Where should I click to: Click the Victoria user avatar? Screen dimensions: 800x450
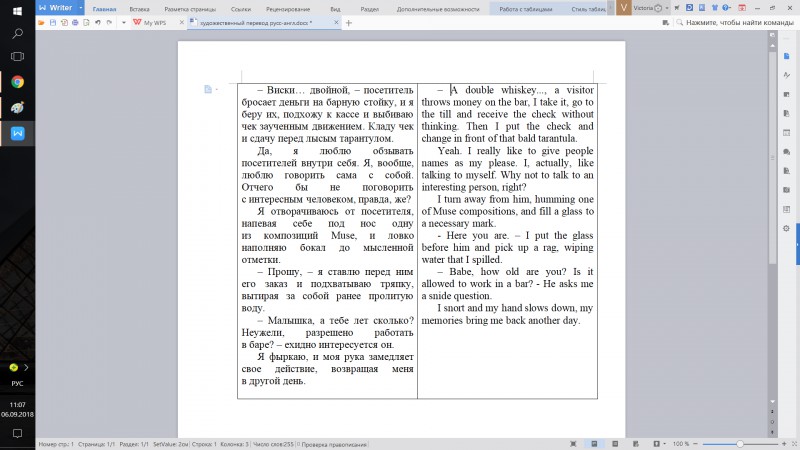click(623, 8)
